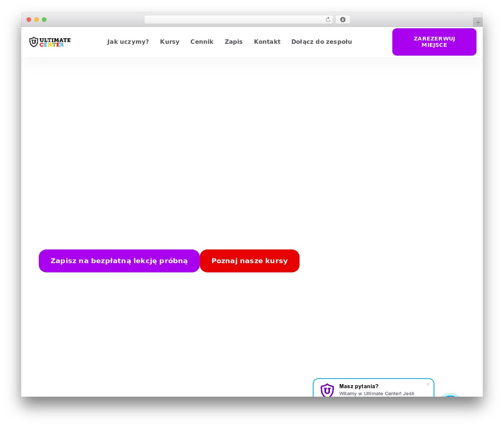Reload the page using the refresh icon
This screenshot has width=504, height=427.
click(328, 20)
